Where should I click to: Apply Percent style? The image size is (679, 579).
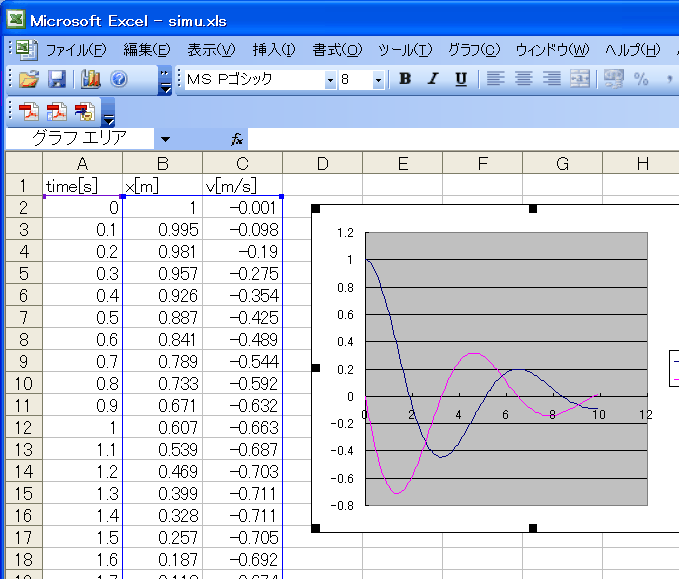[x=641, y=79]
